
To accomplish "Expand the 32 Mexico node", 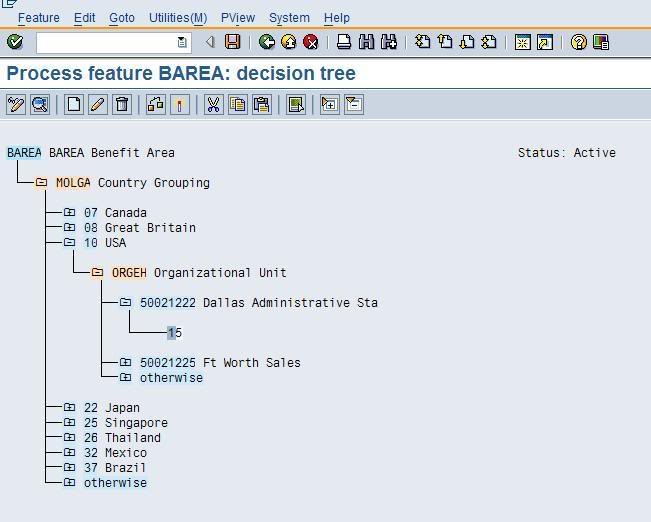I will (x=69, y=452).
